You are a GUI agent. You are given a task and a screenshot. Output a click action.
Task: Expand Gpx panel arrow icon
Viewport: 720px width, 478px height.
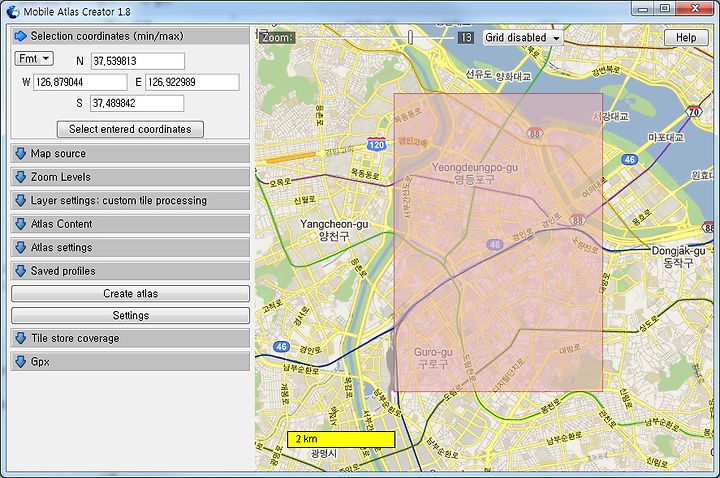click(21, 362)
